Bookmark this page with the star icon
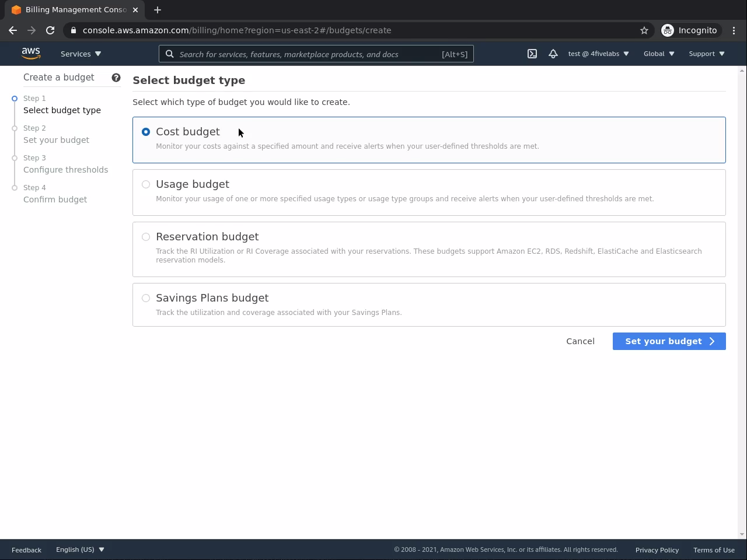 pyautogui.click(x=644, y=30)
